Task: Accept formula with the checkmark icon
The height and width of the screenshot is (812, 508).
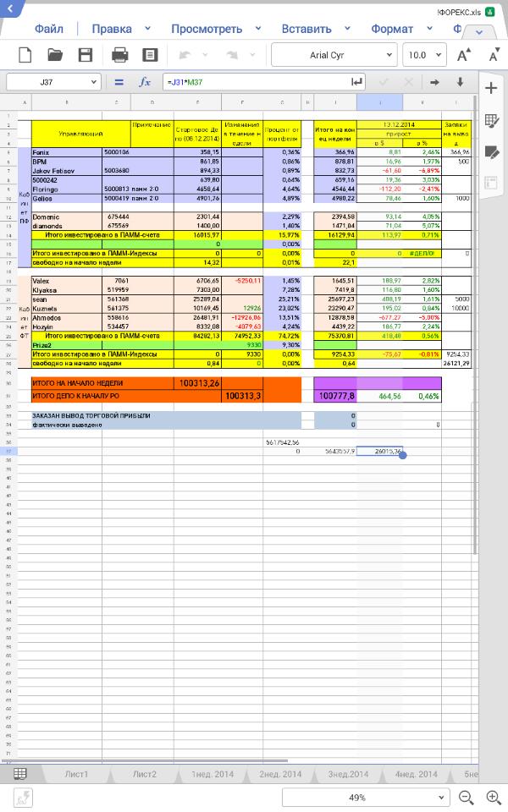Action: click(x=384, y=82)
